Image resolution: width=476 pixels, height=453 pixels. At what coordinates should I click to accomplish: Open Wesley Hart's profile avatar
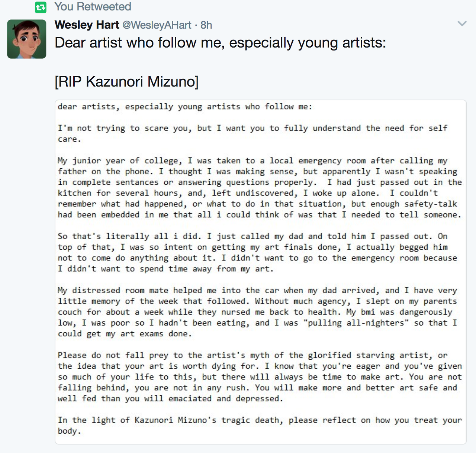(x=27, y=39)
